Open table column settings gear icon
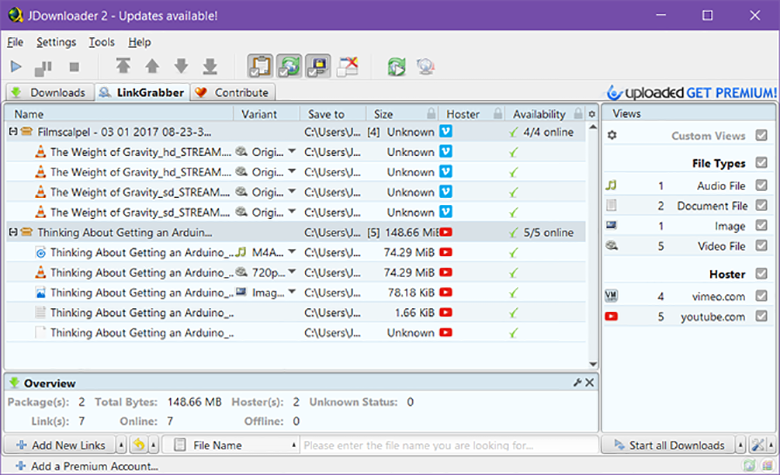 591,114
